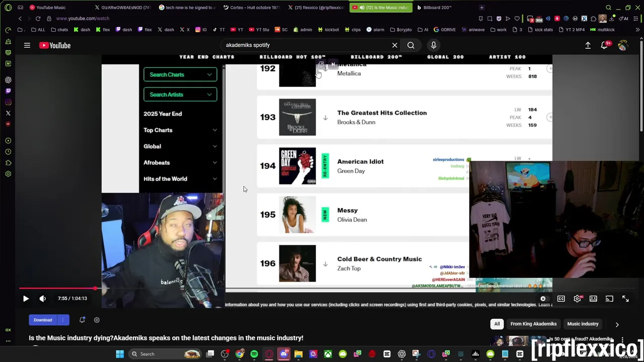Open video player settings gear
The image size is (644, 362).
pyautogui.click(x=578, y=299)
